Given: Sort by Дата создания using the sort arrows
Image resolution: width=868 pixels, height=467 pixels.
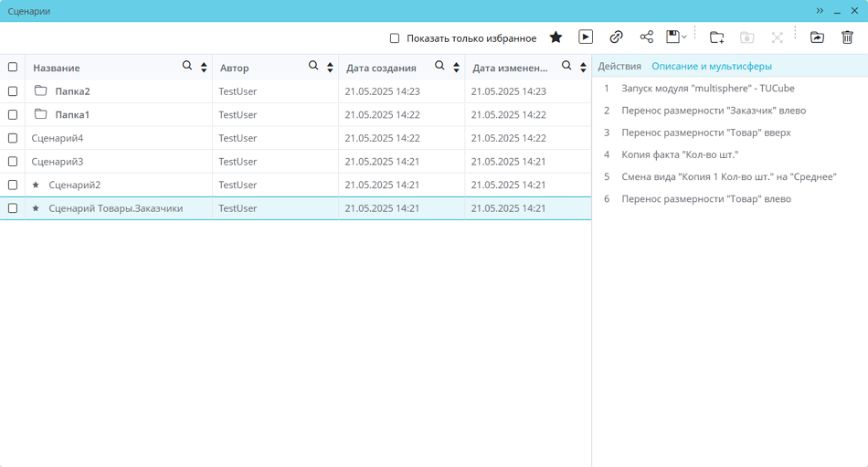Looking at the screenshot, I should (x=456, y=68).
